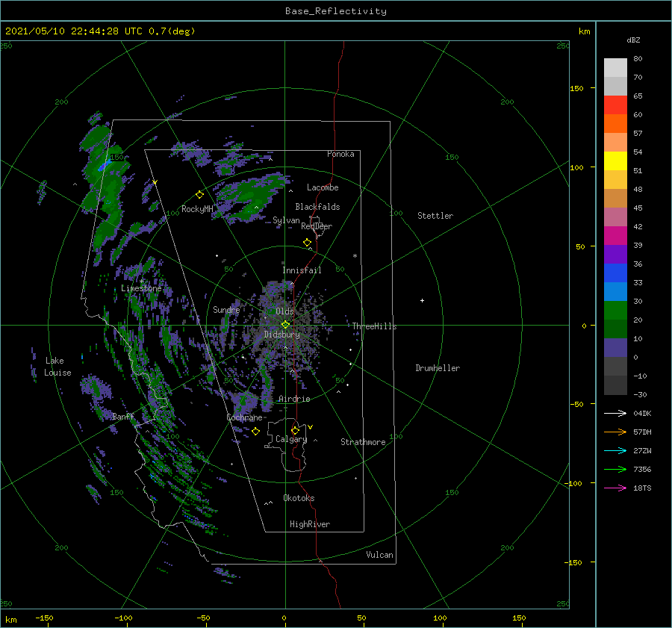Click the orange 57DM arrow in legend
The height and width of the screenshot is (628, 672).
point(615,432)
